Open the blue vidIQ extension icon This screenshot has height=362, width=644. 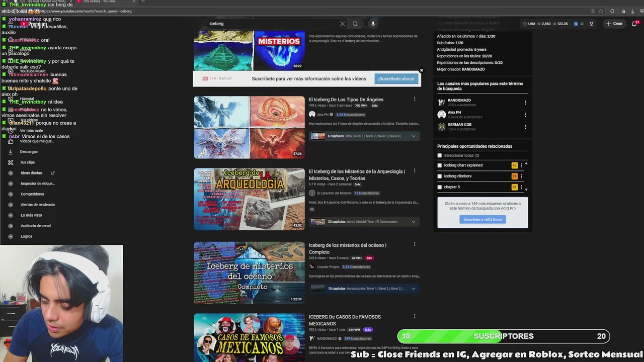coord(576,24)
